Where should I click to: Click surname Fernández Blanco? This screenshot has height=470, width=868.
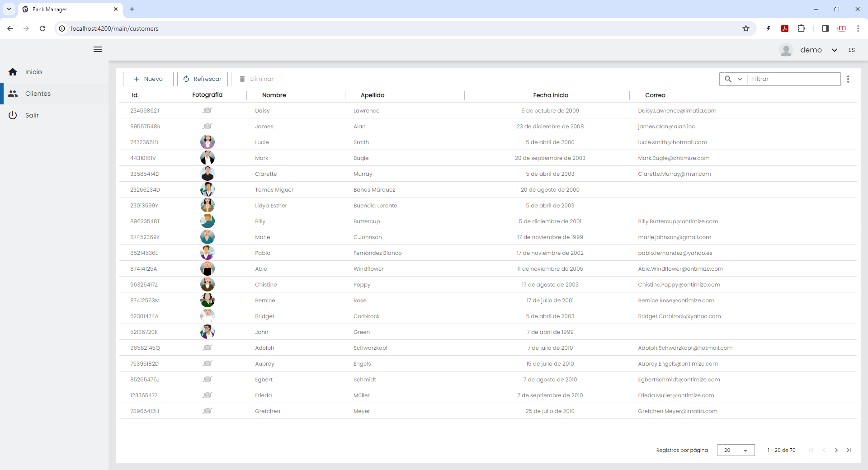[377, 253]
